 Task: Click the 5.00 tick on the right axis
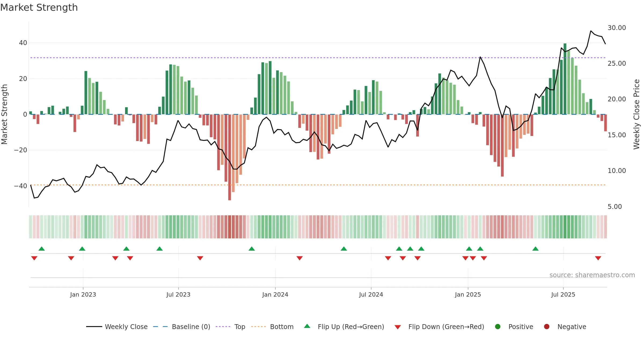[614, 206]
